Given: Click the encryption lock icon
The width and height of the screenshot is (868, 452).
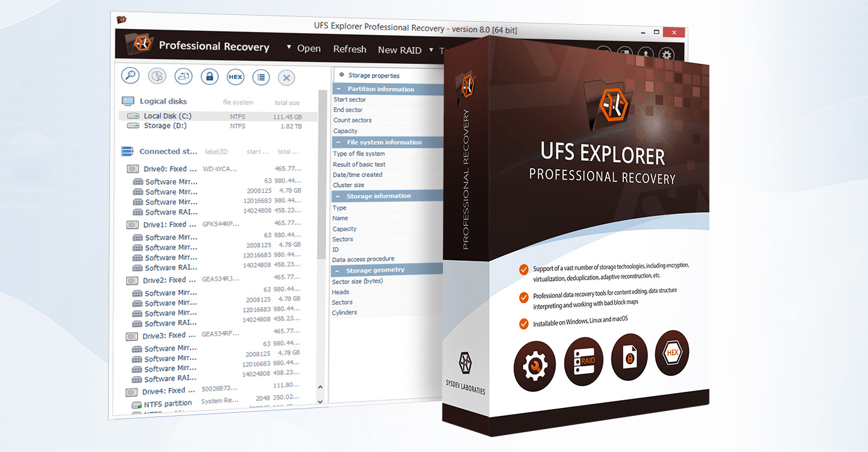Looking at the screenshot, I should 209,77.
